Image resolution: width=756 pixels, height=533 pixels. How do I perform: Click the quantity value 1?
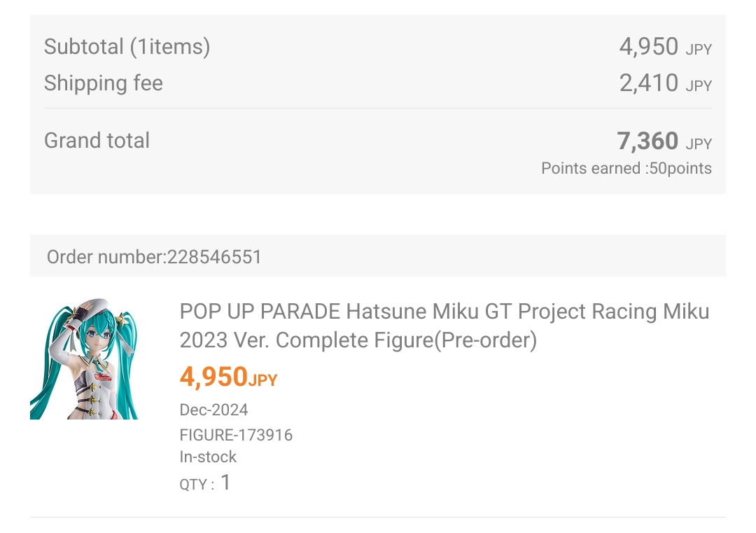(225, 483)
